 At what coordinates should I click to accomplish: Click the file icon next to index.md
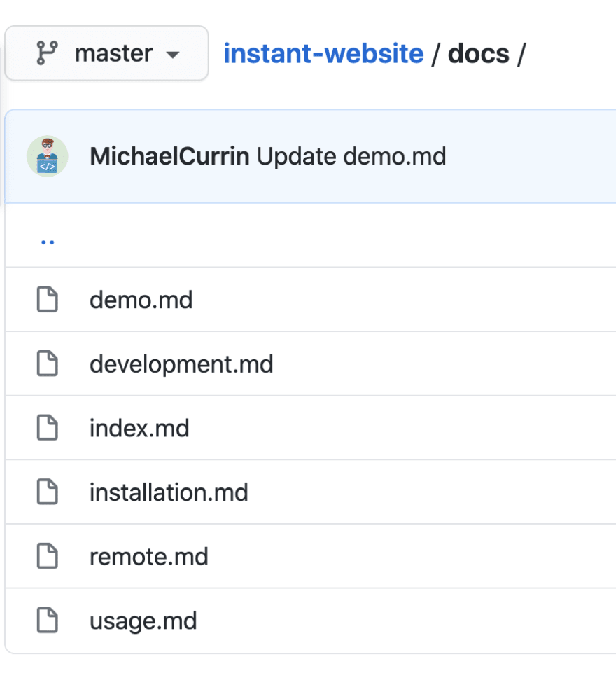(x=47, y=428)
